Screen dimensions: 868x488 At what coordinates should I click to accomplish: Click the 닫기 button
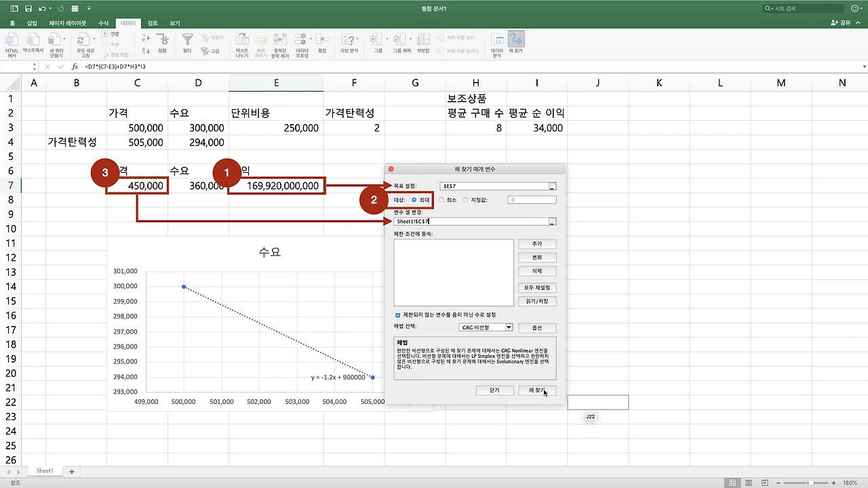pos(494,390)
